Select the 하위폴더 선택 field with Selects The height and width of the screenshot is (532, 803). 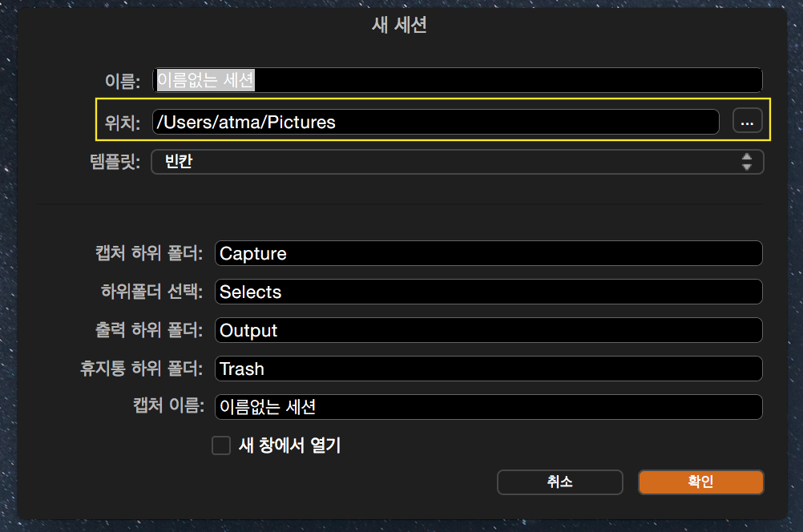click(488, 292)
